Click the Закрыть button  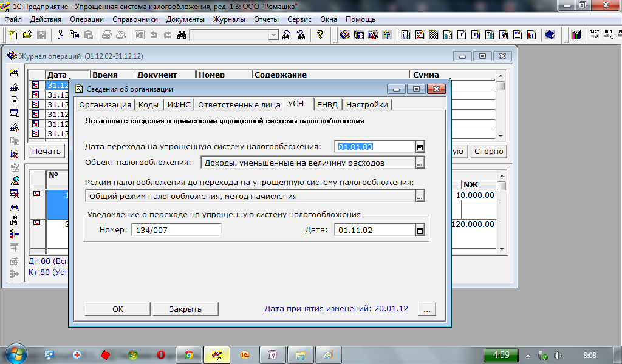(x=185, y=309)
